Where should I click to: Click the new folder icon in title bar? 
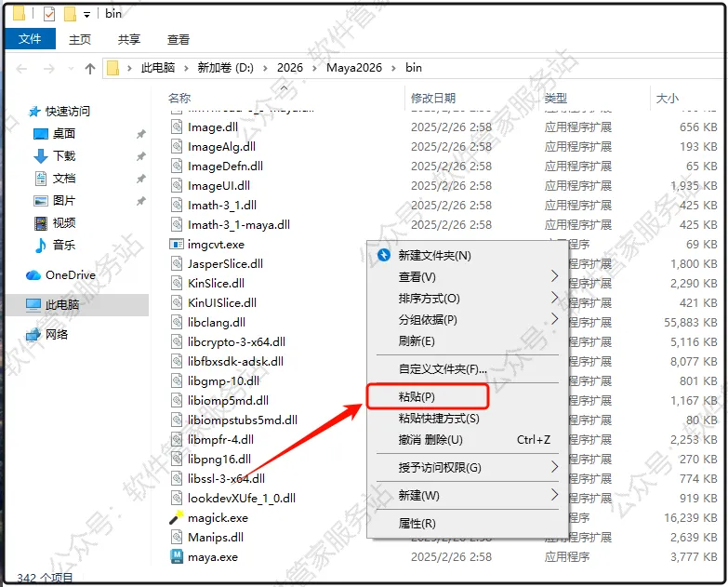click(70, 14)
